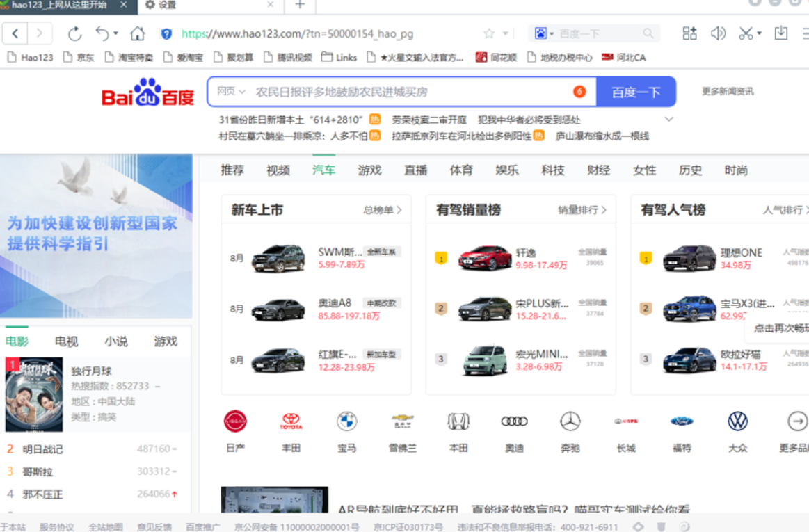Open the 同花顺 bookmark
Image resolution: width=809 pixels, height=532 pixels.
(497, 57)
